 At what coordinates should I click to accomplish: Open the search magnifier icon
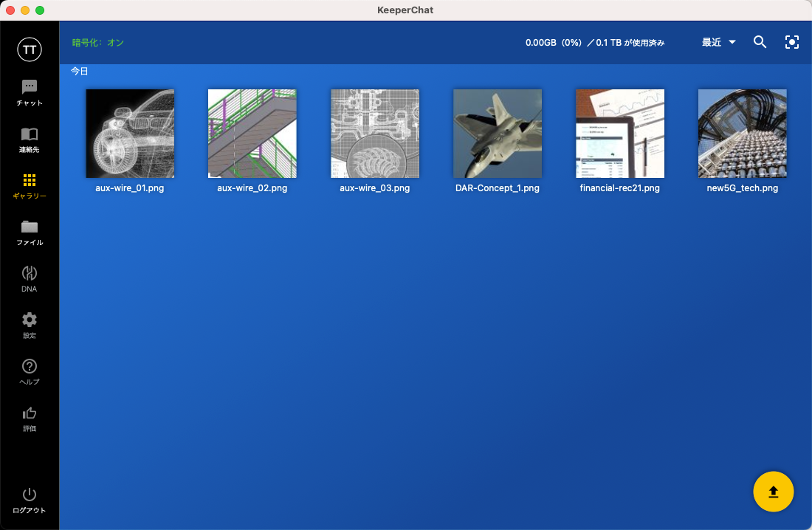(x=760, y=42)
